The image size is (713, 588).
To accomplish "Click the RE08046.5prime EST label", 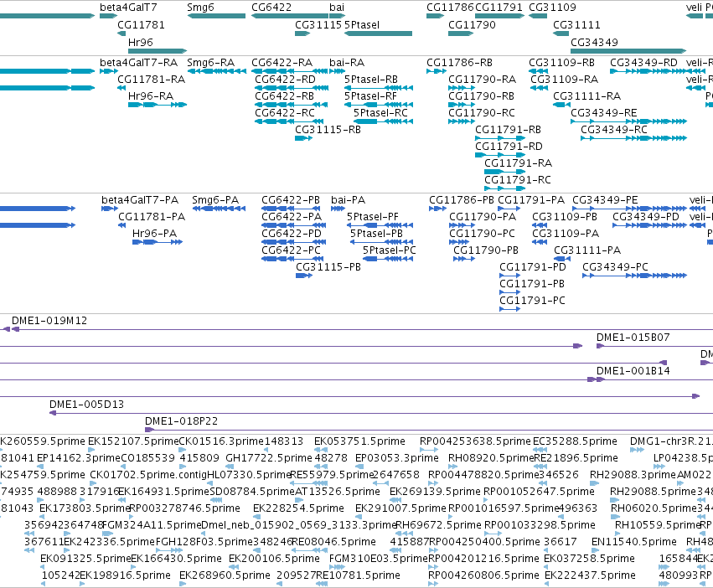I will pyautogui.click(x=333, y=542).
